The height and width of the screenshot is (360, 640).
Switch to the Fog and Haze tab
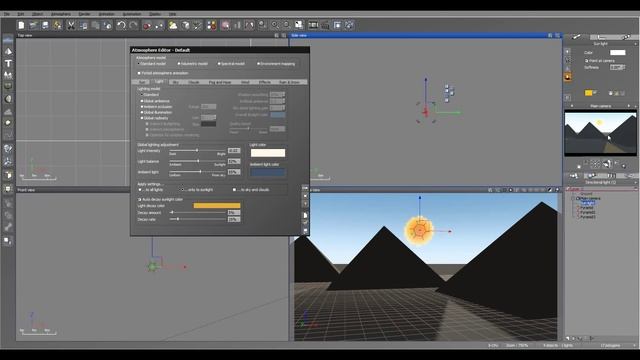coord(220,82)
